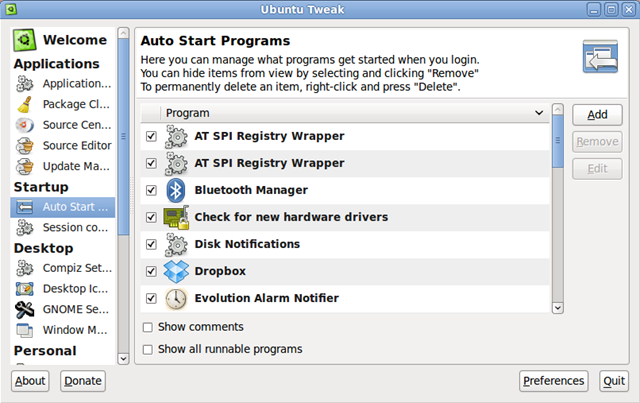Click sidebar scrollbar up arrow
This screenshot has width=640, height=403.
tap(123, 33)
